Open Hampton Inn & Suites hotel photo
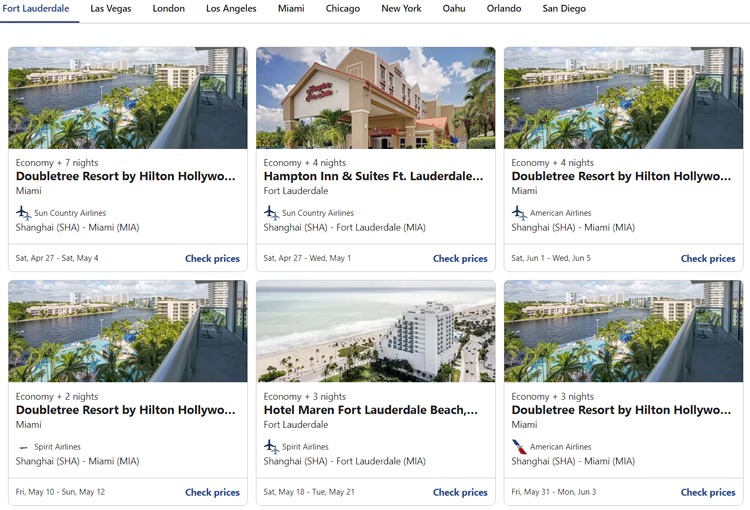Image resolution: width=750 pixels, height=510 pixels. [x=375, y=98]
